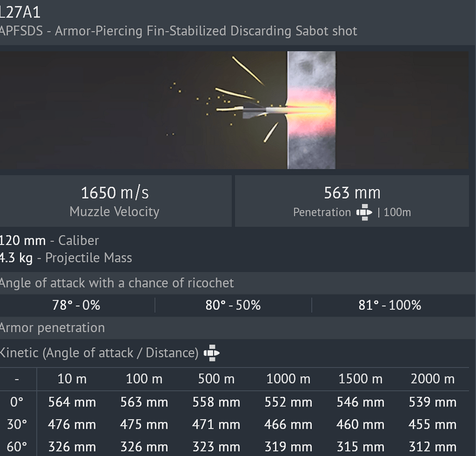Click the APFSDS impact animation image
Screen dimensions: 476x456
click(234, 110)
